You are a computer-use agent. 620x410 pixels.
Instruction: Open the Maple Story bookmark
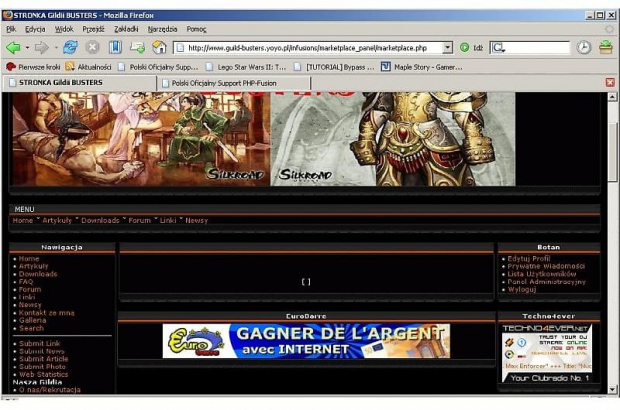pos(422,67)
